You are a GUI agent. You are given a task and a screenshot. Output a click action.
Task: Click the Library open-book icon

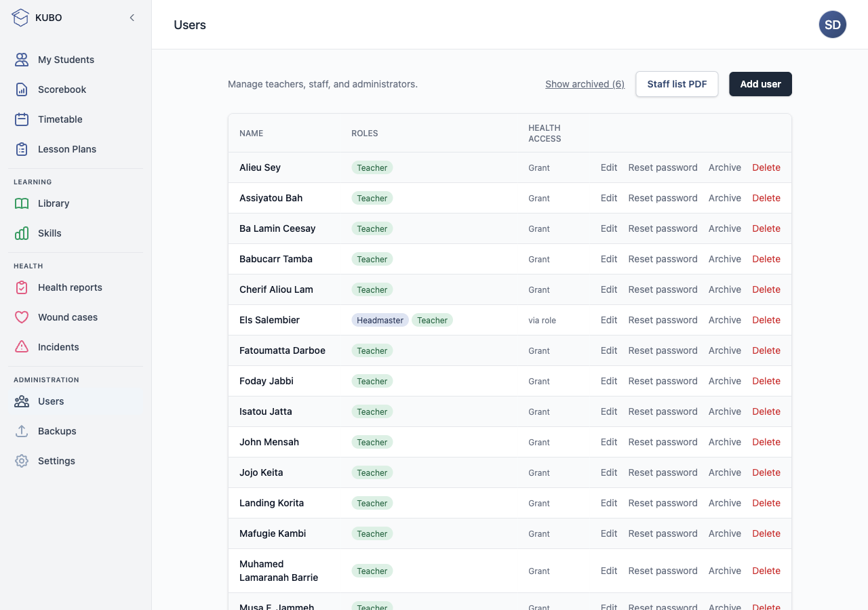coord(22,203)
